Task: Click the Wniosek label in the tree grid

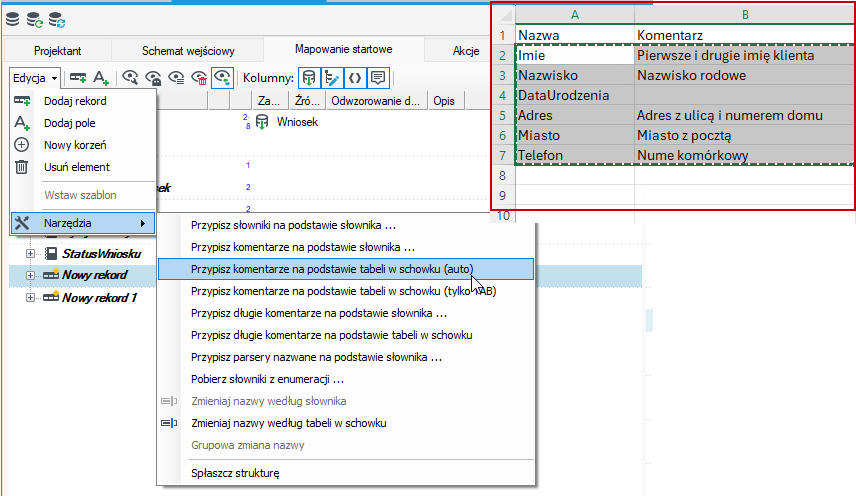Action: tap(297, 122)
